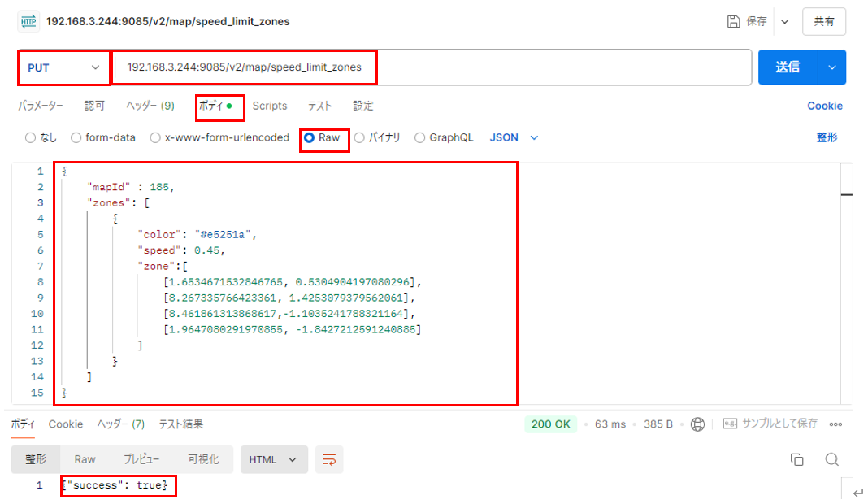Select the x-www-form-urlencoded body option
The image size is (868, 504).
156,138
